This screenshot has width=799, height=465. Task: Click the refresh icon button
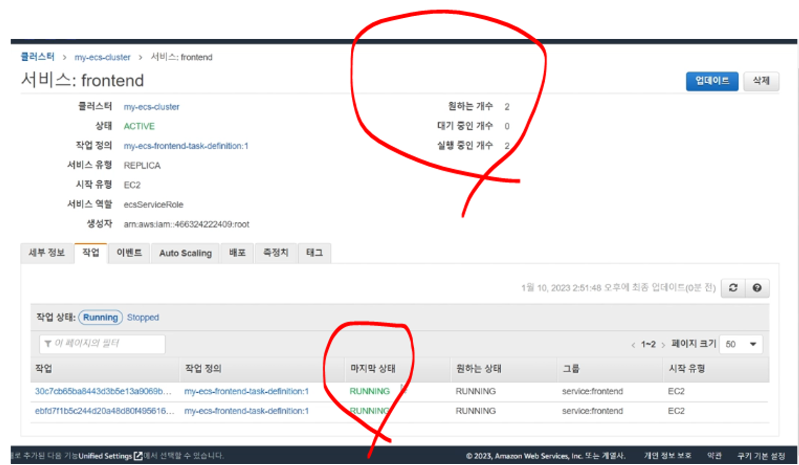click(733, 288)
